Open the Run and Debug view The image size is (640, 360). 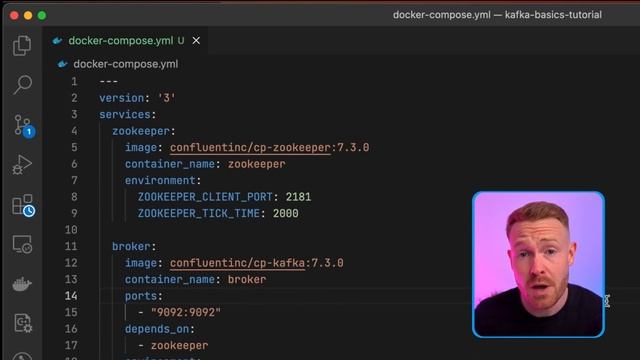click(22, 164)
